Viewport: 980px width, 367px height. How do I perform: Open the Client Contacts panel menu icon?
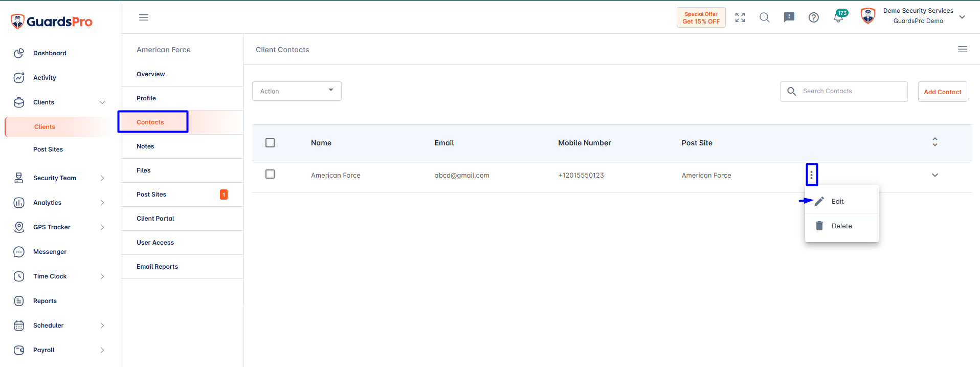tap(963, 49)
